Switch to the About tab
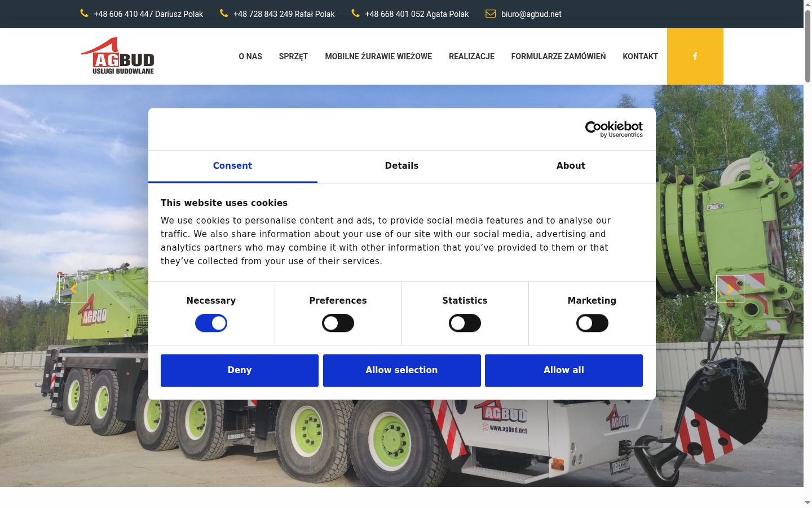The width and height of the screenshot is (812, 508). pos(571,166)
